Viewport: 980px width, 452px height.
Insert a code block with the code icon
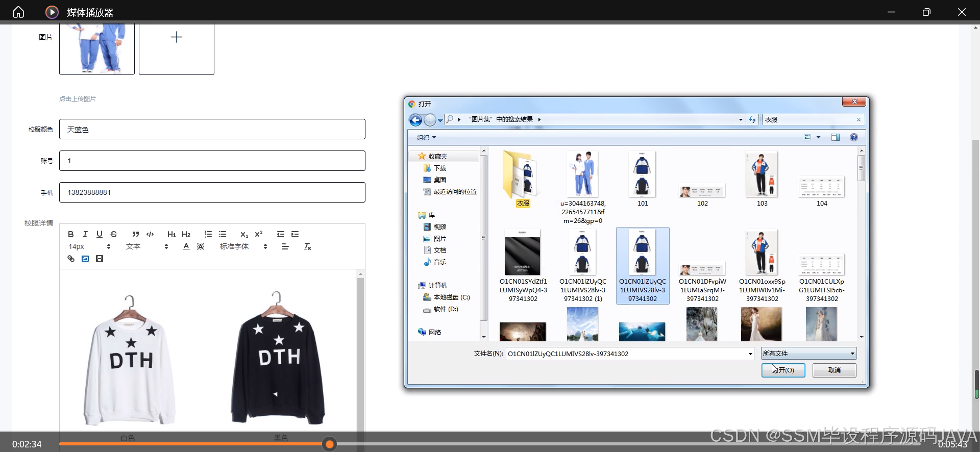pos(150,234)
